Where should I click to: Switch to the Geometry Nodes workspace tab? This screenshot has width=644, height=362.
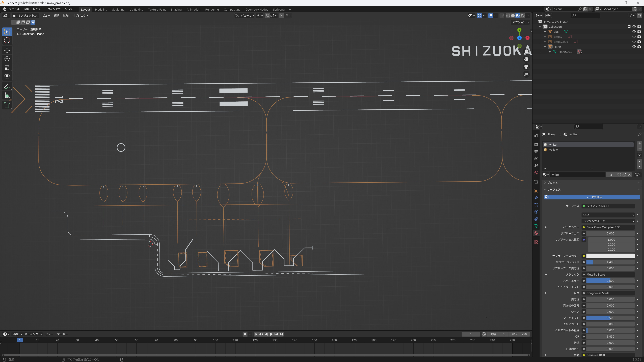[256, 10]
